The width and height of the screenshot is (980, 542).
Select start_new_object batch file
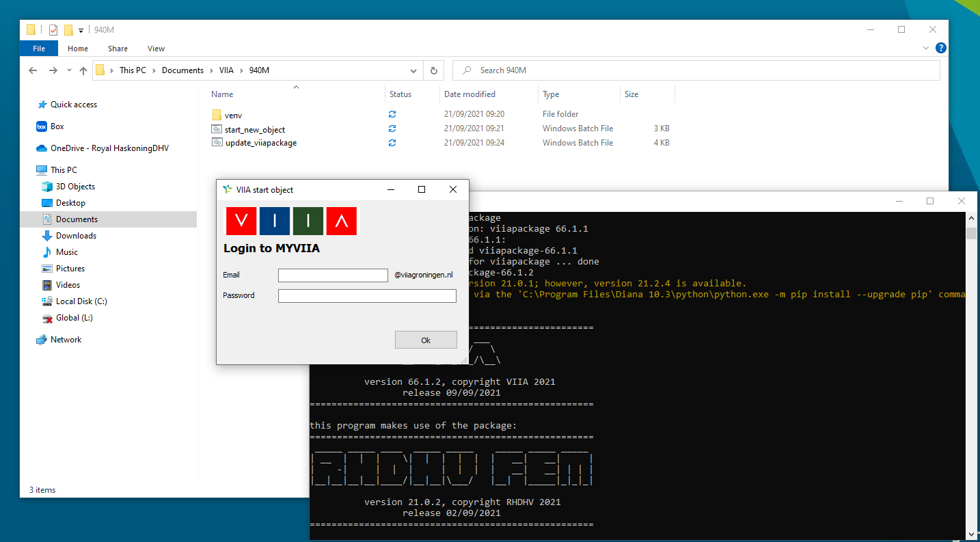click(x=254, y=129)
